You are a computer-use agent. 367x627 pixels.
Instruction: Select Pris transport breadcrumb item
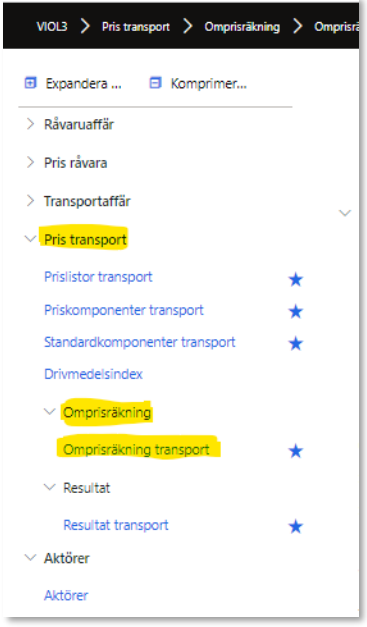(136, 27)
